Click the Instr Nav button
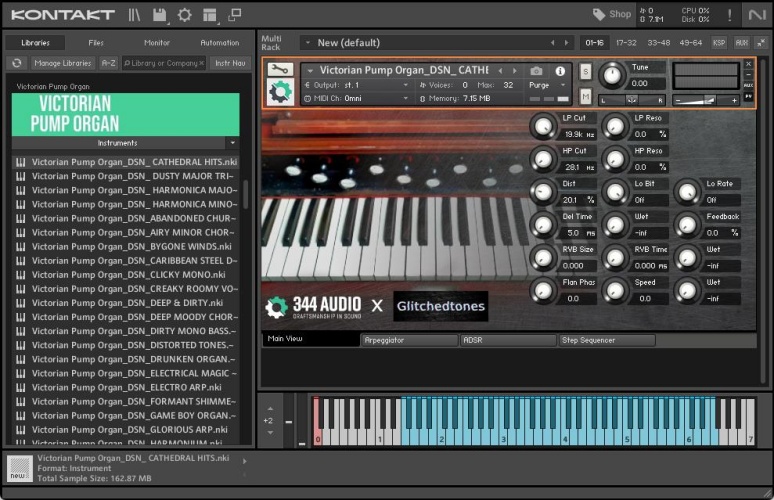 229,63
